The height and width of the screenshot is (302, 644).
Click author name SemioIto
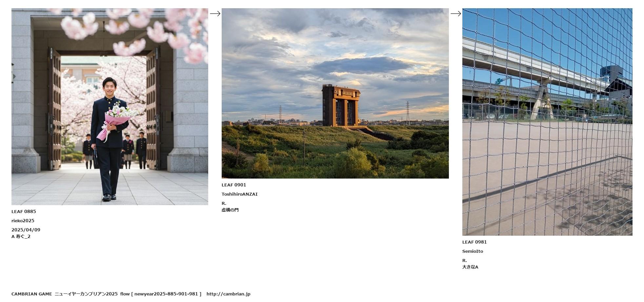[473, 251]
